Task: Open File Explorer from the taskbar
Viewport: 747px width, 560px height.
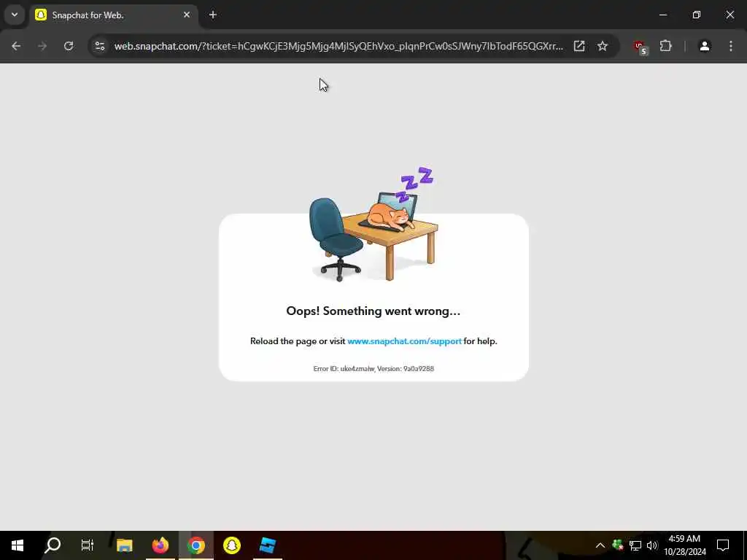Action: pyautogui.click(x=124, y=545)
